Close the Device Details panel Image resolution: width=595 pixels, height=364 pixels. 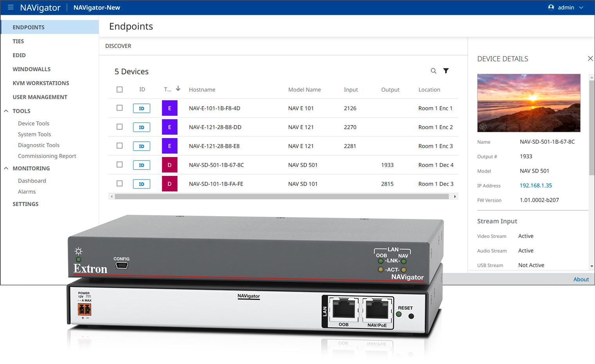click(590, 58)
